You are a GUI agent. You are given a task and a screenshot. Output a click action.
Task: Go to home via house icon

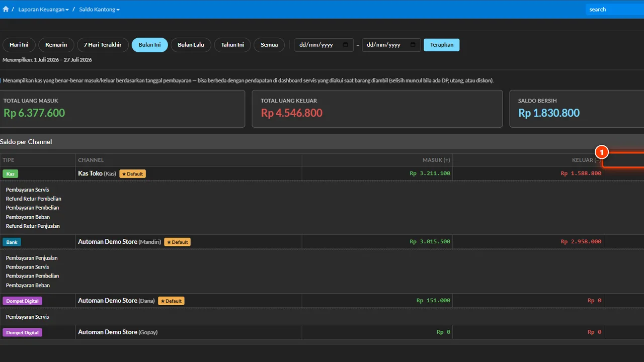point(6,9)
